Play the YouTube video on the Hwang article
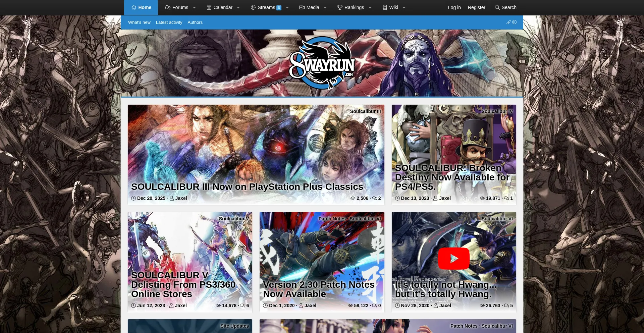Screen dimensions: 644x333 coord(454,259)
